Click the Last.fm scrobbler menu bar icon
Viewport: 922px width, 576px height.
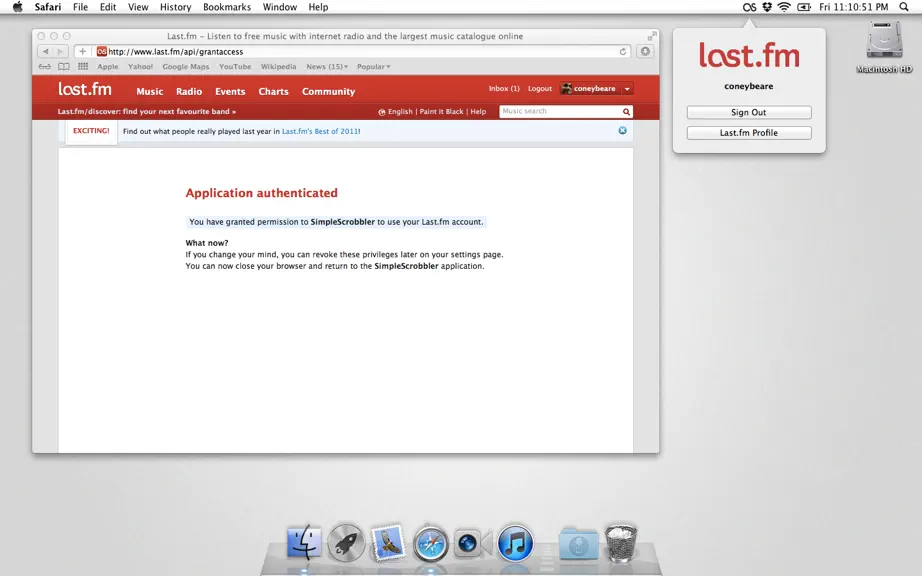tap(749, 7)
